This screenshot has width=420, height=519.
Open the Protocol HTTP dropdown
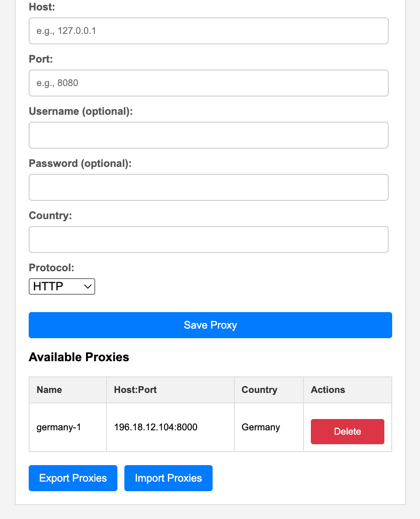[x=62, y=286]
